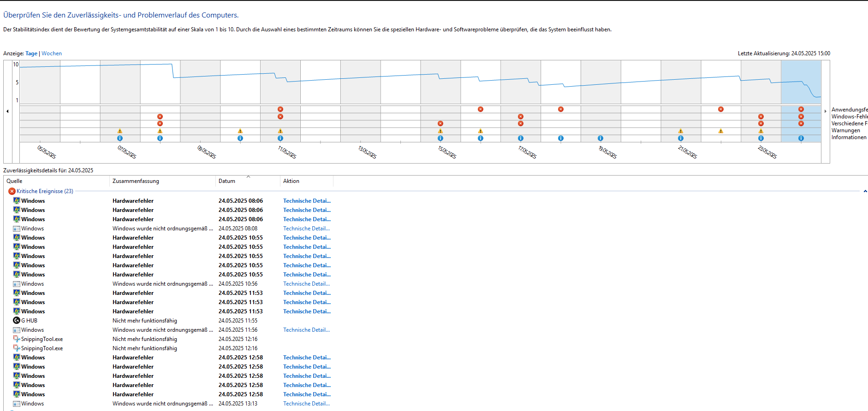Click the date '24.05.2025 10:56'
The width and height of the screenshot is (868, 411).
click(x=238, y=284)
